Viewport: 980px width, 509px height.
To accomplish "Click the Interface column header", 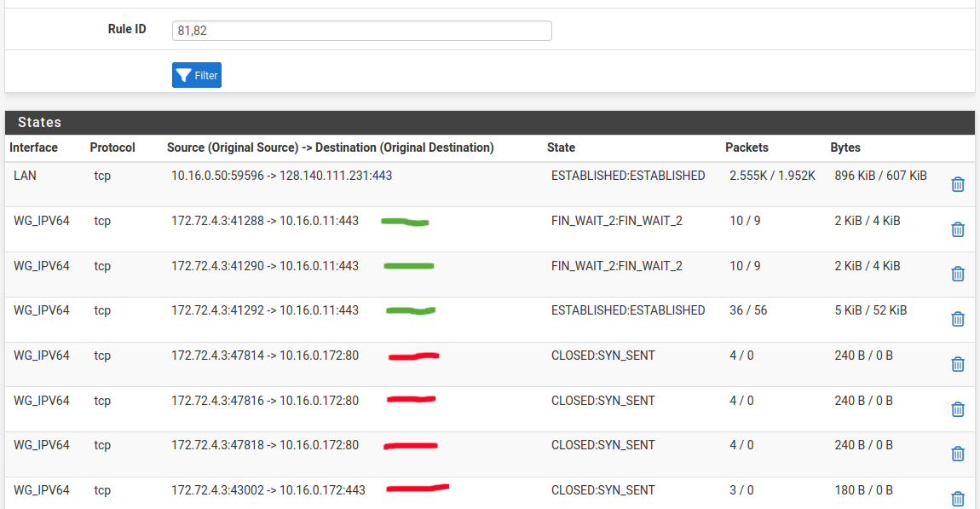I will tap(34, 147).
